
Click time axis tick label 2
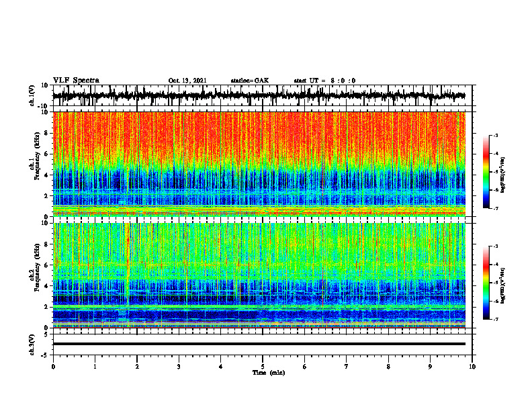[137, 367]
